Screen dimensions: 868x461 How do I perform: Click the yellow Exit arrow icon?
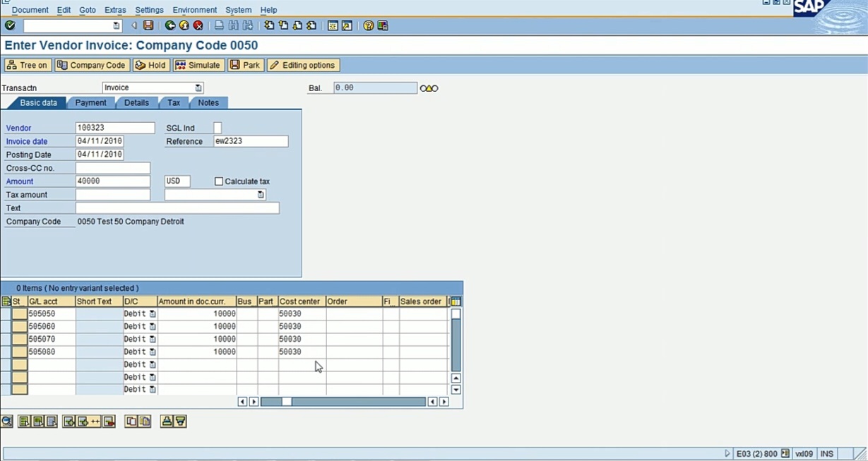[x=184, y=25]
